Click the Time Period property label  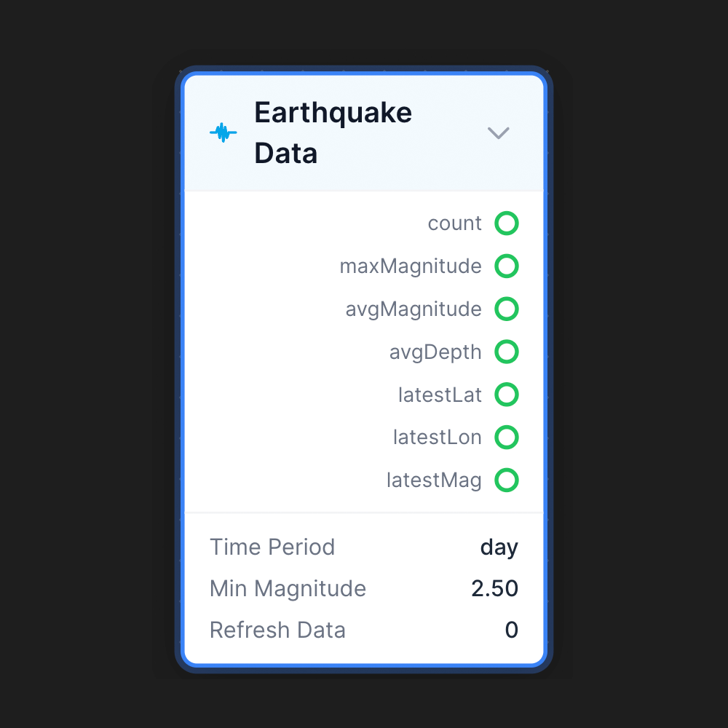tap(272, 547)
